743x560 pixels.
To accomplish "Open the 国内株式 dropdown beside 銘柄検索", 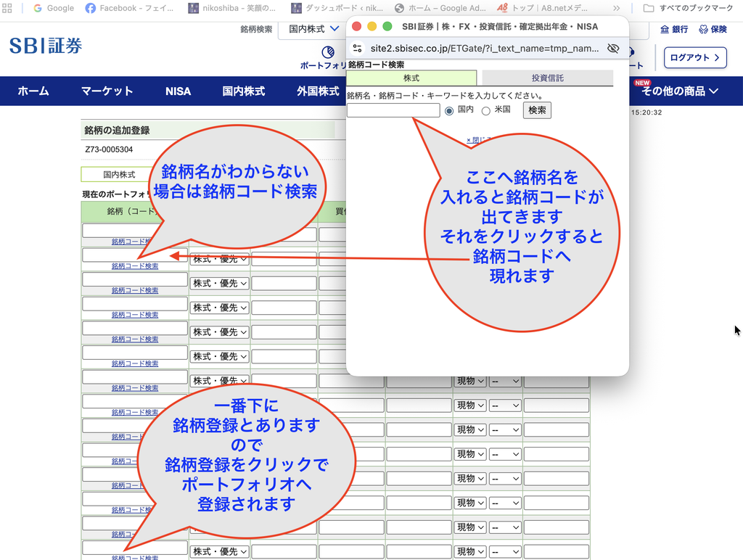I will pyautogui.click(x=313, y=29).
